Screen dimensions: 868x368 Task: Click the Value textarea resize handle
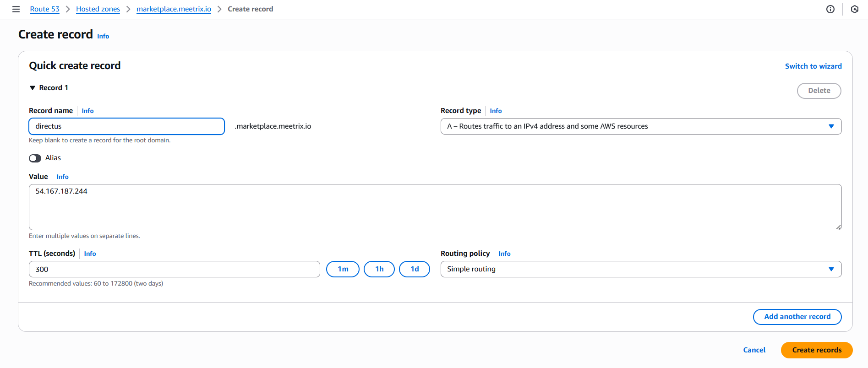pyautogui.click(x=838, y=227)
